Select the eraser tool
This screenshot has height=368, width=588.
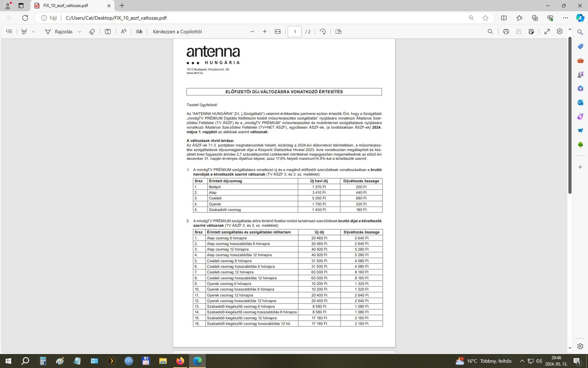(x=92, y=32)
